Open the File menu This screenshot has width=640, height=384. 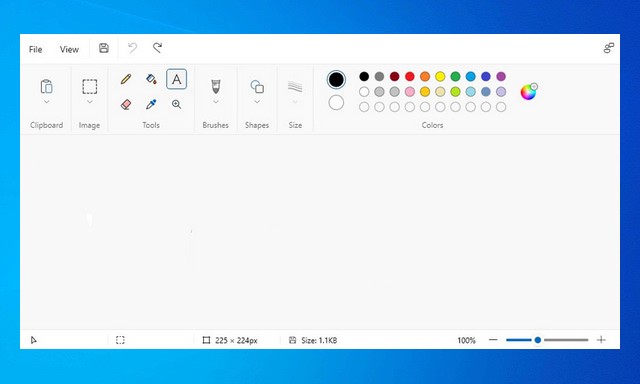[36, 49]
